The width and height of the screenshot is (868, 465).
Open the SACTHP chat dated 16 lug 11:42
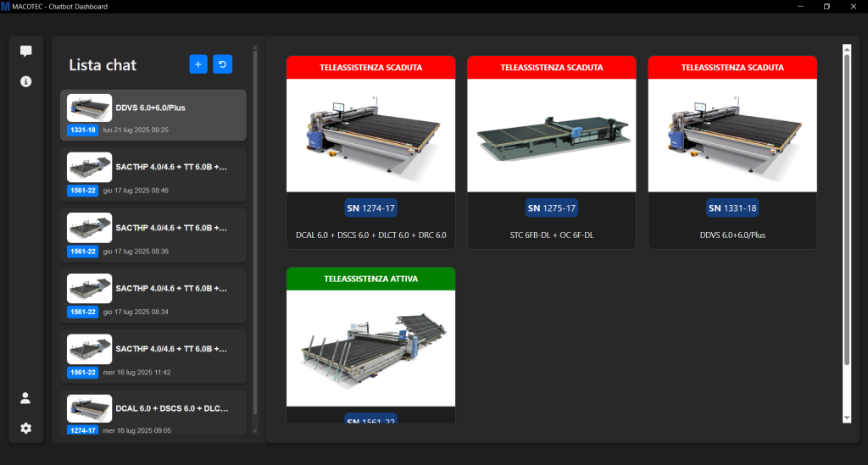[153, 357]
